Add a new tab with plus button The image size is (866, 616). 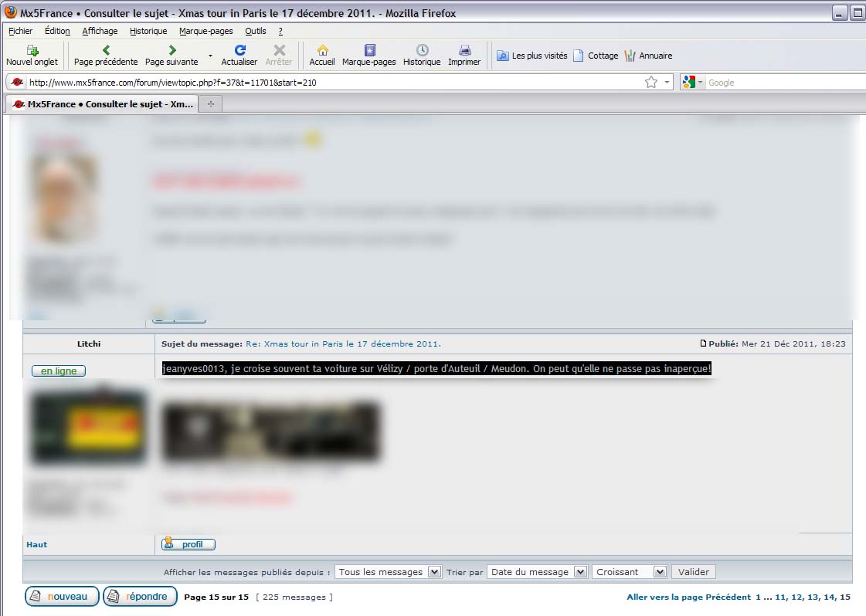[x=210, y=103]
